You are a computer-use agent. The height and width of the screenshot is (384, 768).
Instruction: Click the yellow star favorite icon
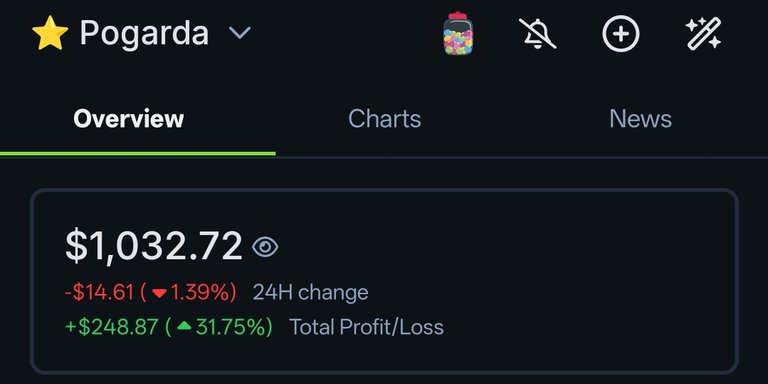50,33
